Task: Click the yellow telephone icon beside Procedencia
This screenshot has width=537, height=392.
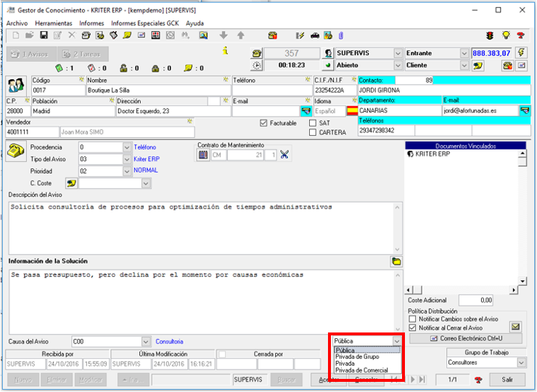Action: pos(16,151)
